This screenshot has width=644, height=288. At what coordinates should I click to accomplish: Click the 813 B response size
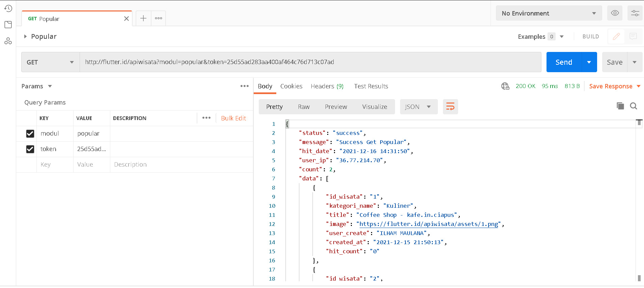pos(572,86)
